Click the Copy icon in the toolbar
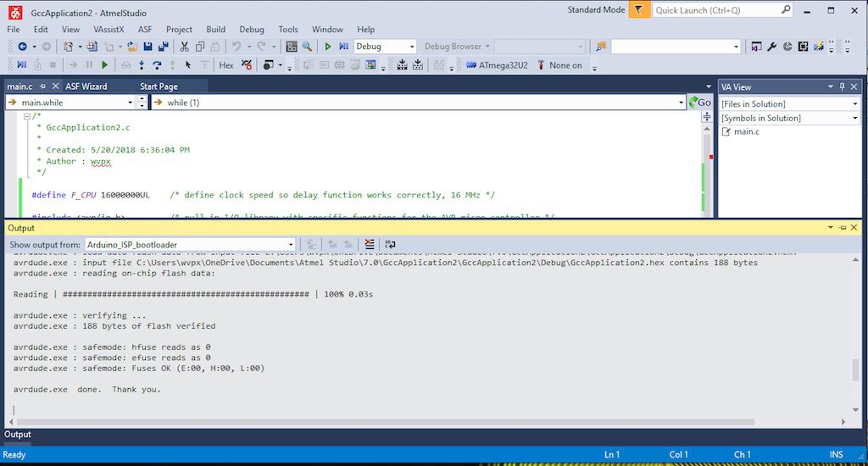Viewport: 868px width, 466px height. (x=200, y=47)
